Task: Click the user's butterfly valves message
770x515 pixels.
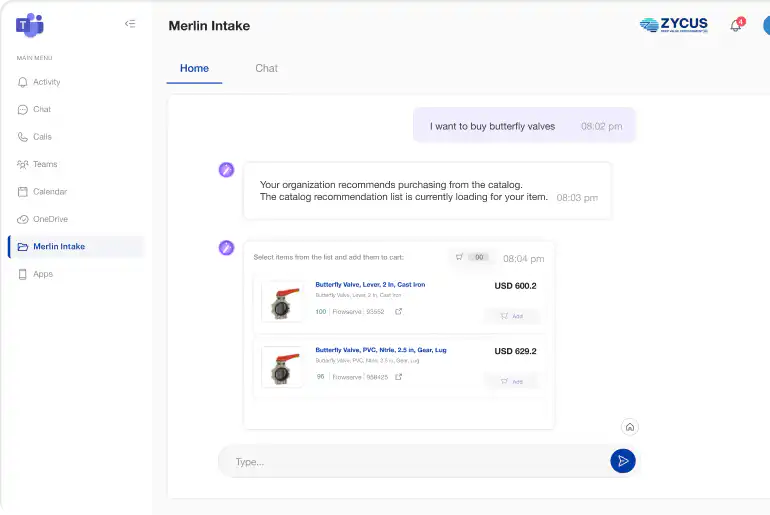Action: coord(524,126)
